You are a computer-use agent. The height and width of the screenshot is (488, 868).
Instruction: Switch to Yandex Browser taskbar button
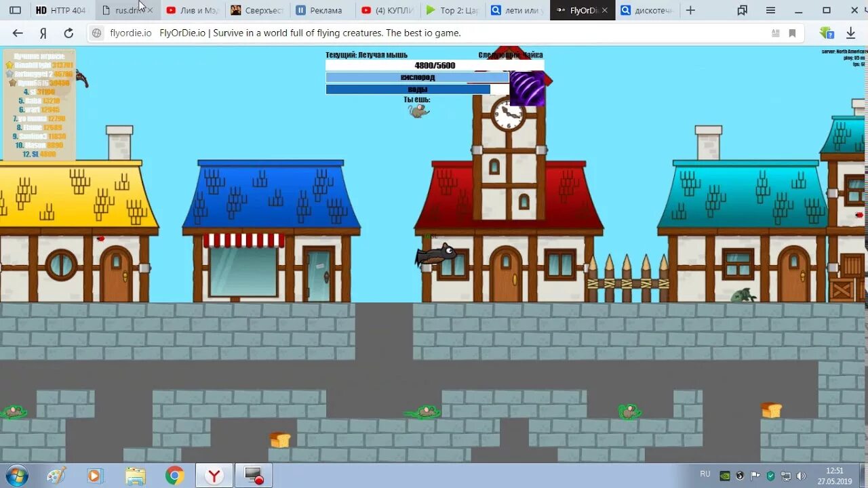click(214, 476)
